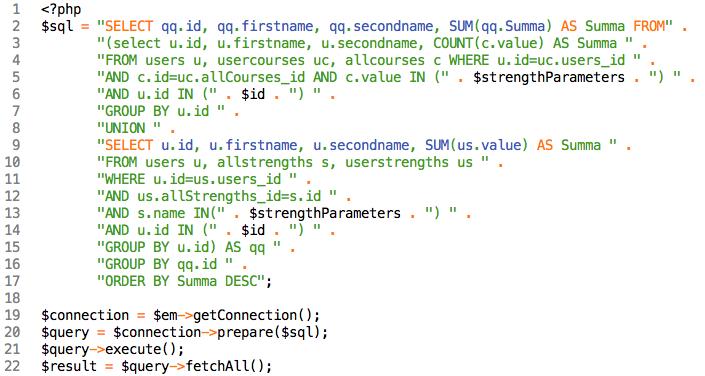
Task: Click getConnection() call on line 19
Action: tap(256, 315)
